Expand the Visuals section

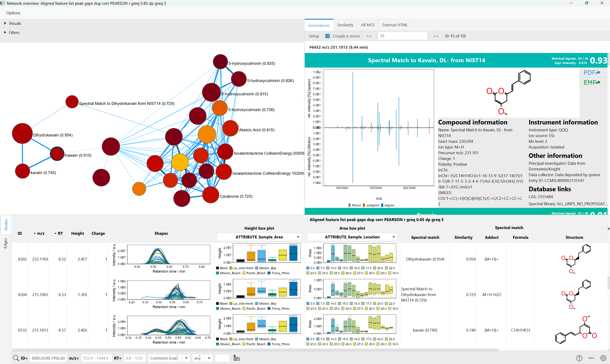[x=15, y=23]
